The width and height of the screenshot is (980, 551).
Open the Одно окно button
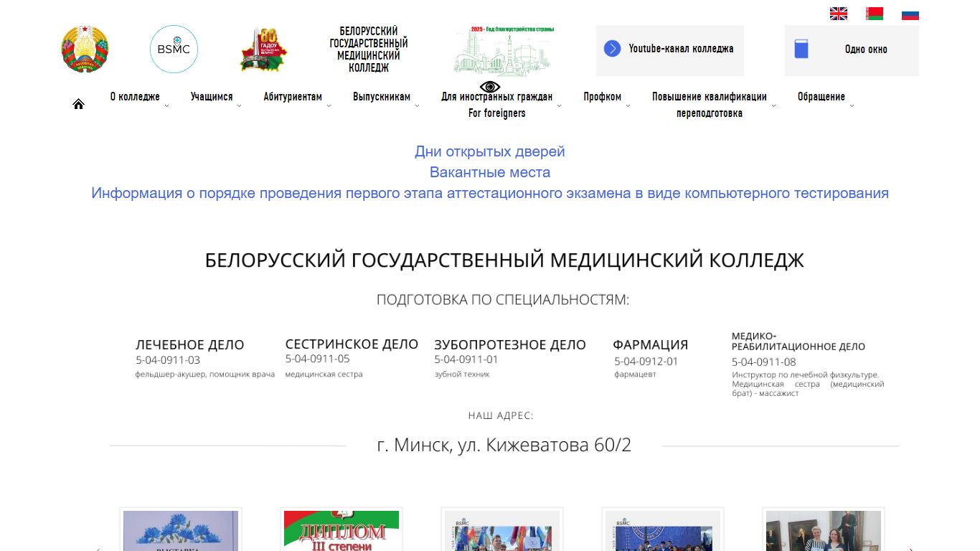click(x=852, y=50)
